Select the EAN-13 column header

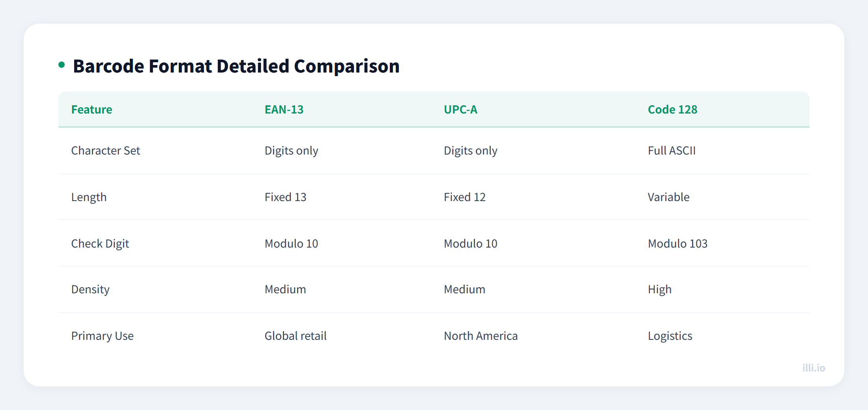(x=284, y=110)
